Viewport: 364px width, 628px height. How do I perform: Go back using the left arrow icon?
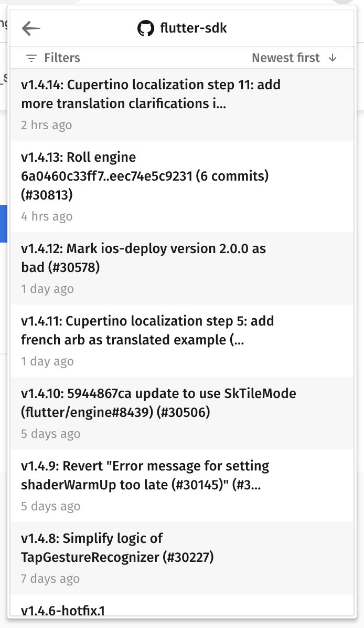(x=31, y=28)
